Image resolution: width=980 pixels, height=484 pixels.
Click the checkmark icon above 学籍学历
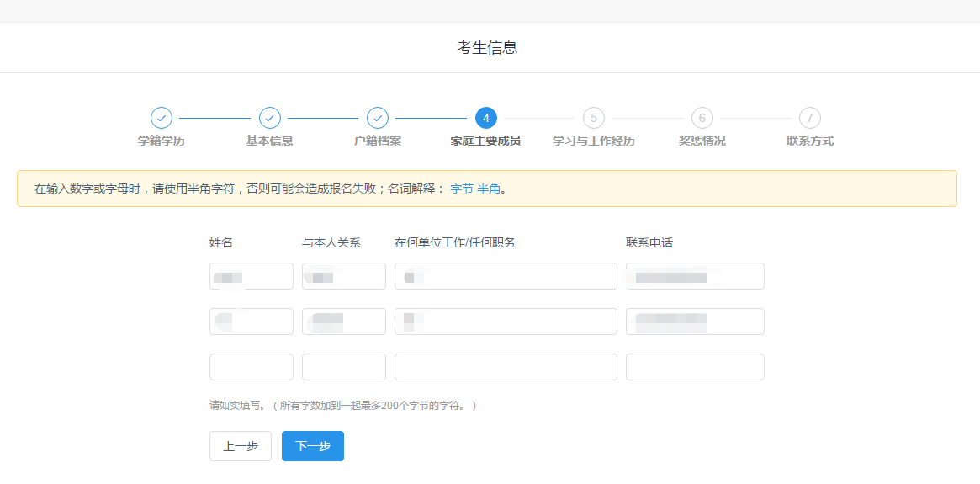[162, 118]
